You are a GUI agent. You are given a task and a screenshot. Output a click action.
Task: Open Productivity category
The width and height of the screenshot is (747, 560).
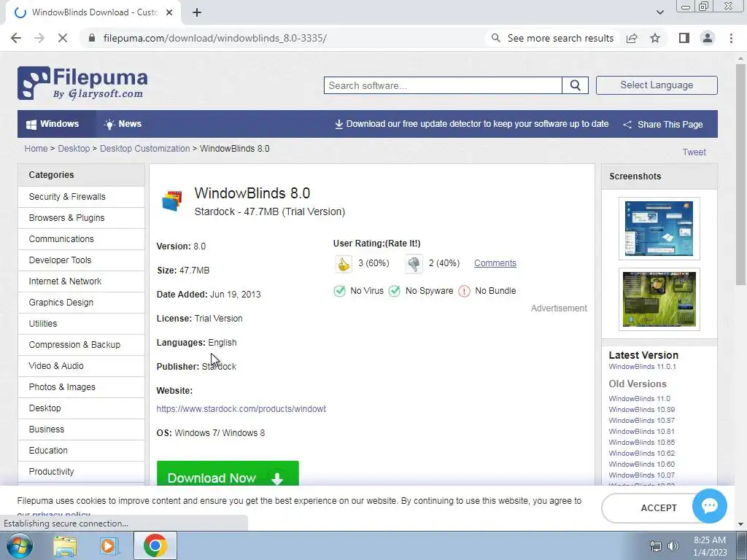point(82,472)
